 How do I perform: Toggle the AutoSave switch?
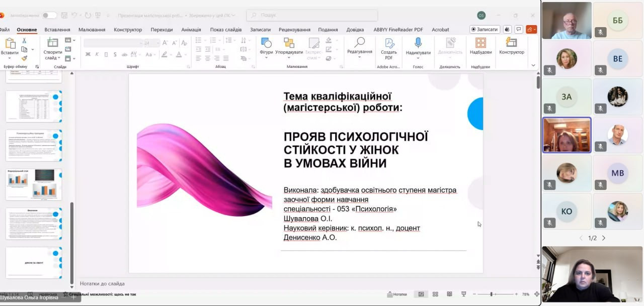[x=49, y=16]
